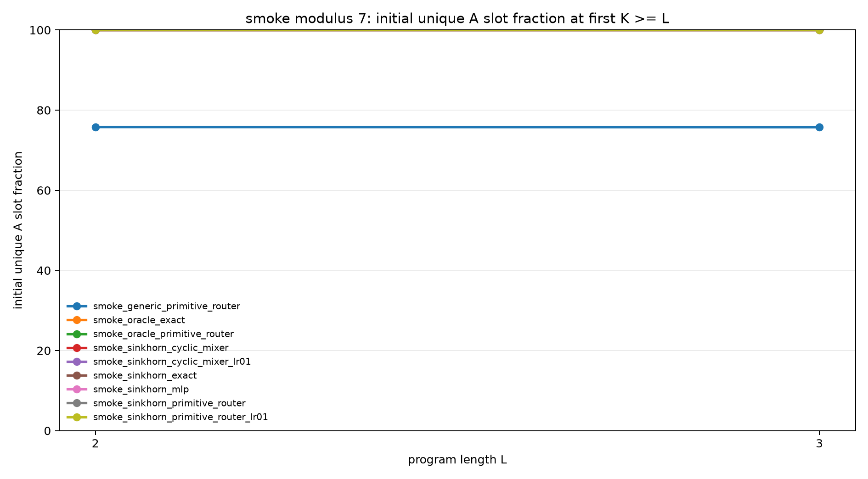Click the x-axis tick label 2
Viewport: 868px width, 479px height.
(x=96, y=444)
